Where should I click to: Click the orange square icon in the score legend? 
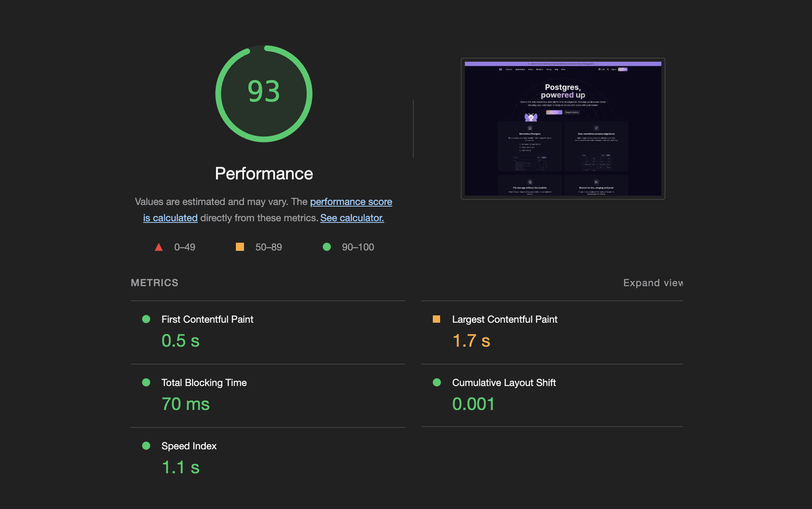(x=240, y=247)
